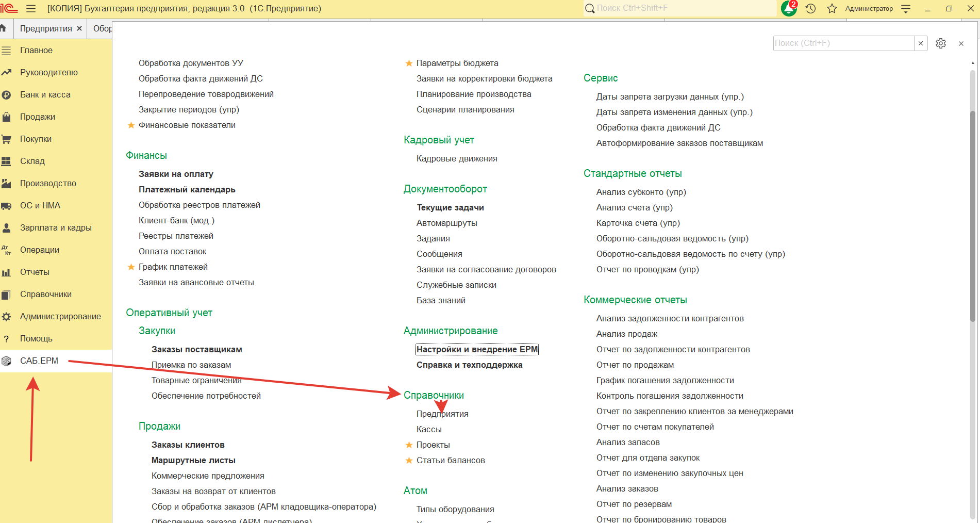Open Заказы поставщикам
Screen dimensions: 980x523
pos(197,350)
